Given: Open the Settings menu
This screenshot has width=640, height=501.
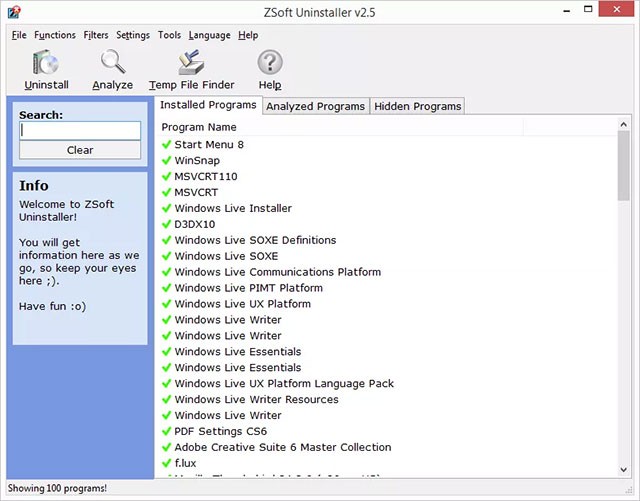Looking at the screenshot, I should point(132,35).
